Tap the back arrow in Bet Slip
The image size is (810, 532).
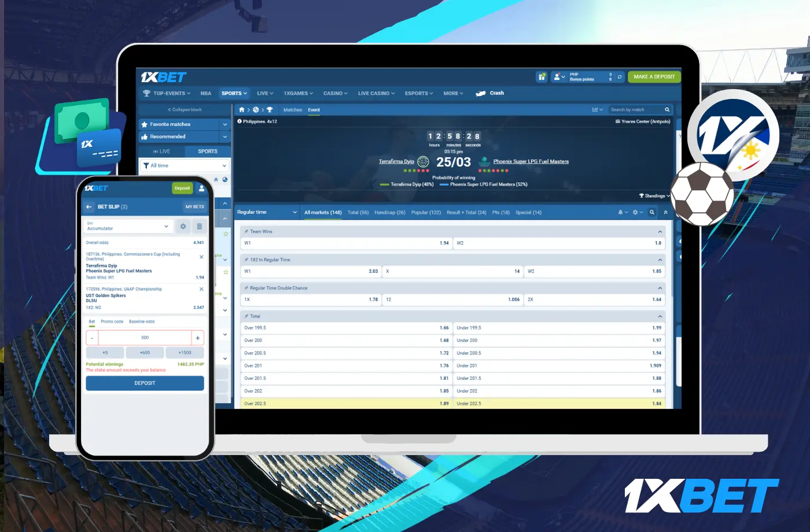click(x=89, y=206)
